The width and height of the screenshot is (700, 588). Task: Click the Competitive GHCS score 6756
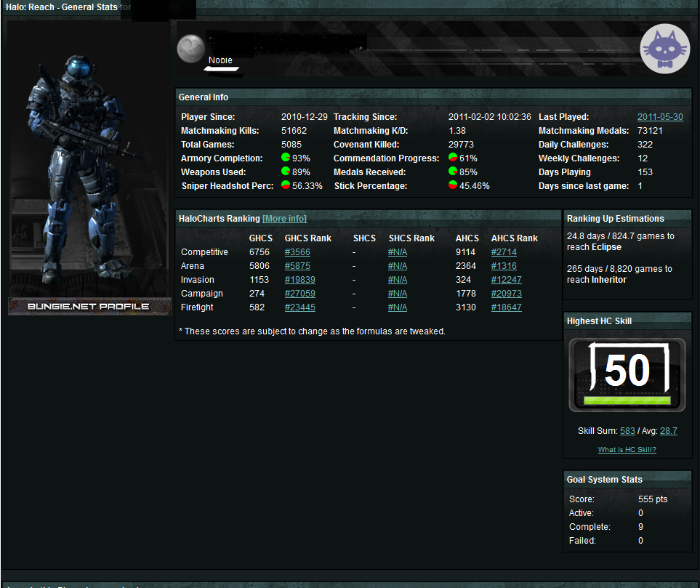click(259, 251)
